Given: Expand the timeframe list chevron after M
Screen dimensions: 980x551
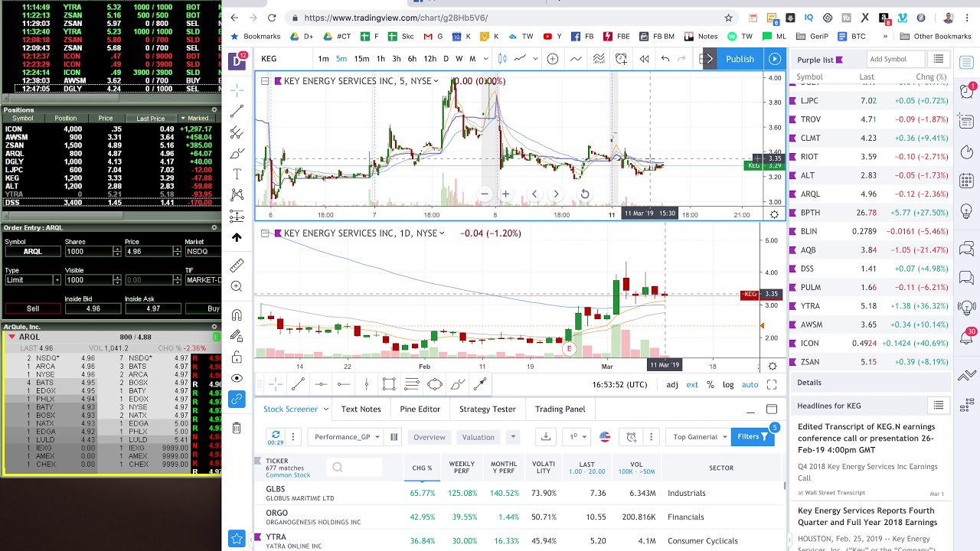Looking at the screenshot, I should click(485, 59).
